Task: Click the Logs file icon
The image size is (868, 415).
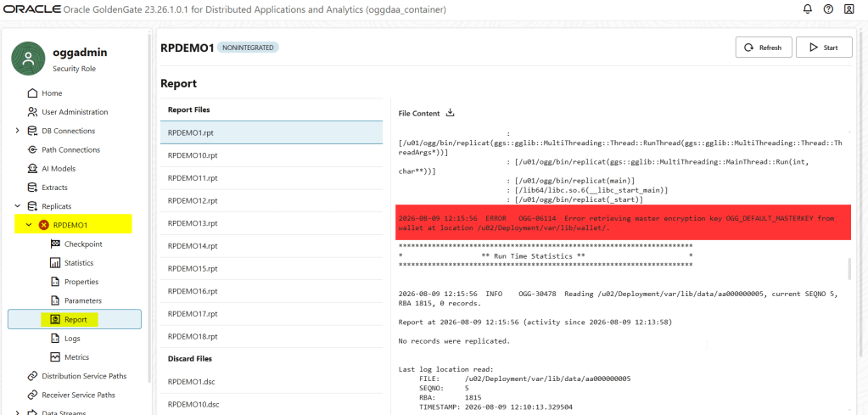Action: point(55,338)
